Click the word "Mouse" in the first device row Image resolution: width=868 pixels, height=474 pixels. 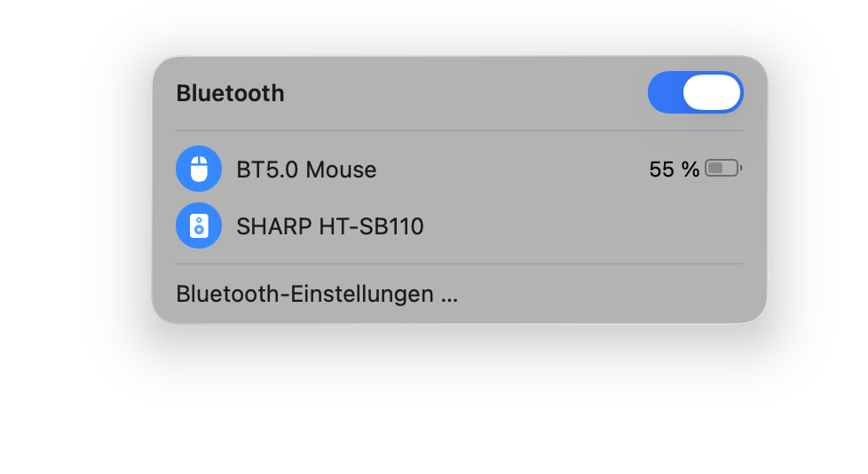pos(341,170)
